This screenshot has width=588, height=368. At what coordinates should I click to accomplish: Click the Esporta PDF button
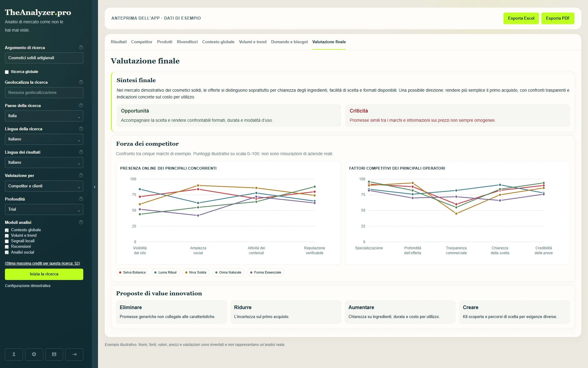click(558, 18)
